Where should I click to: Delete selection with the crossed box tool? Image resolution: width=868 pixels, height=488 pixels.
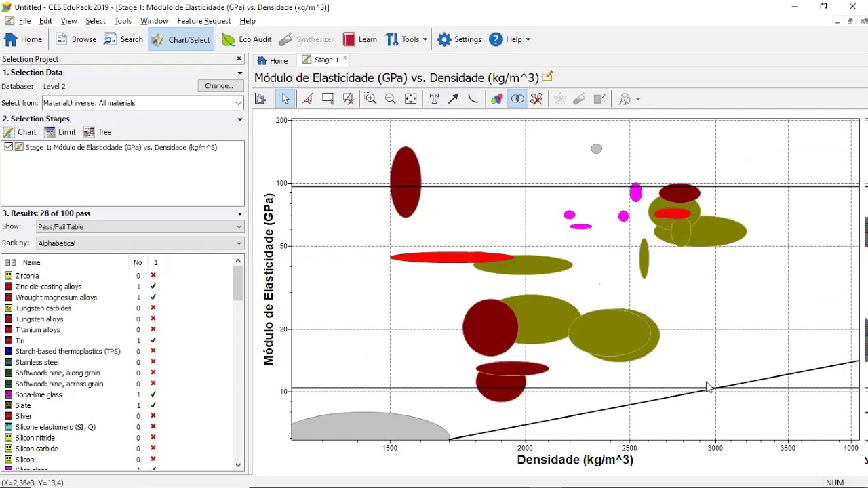click(x=349, y=99)
